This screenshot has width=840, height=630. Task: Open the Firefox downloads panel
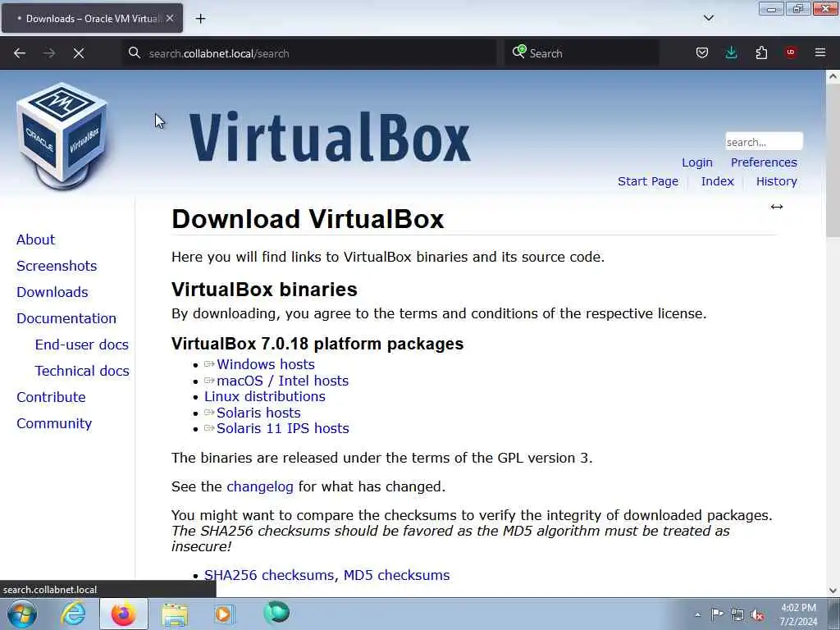point(731,52)
